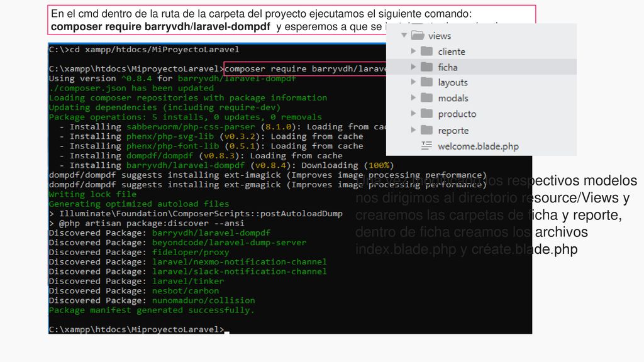Click the producto folder icon
Viewport: 644px width, 362px height.
tap(427, 113)
